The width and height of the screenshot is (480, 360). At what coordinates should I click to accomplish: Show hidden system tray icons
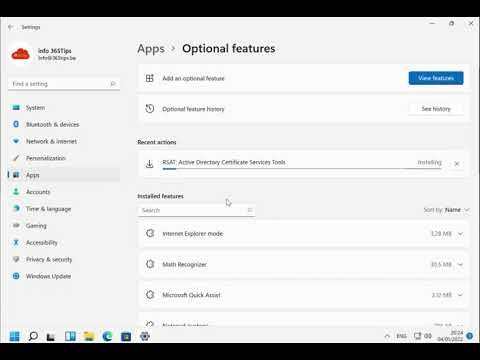(x=387, y=336)
